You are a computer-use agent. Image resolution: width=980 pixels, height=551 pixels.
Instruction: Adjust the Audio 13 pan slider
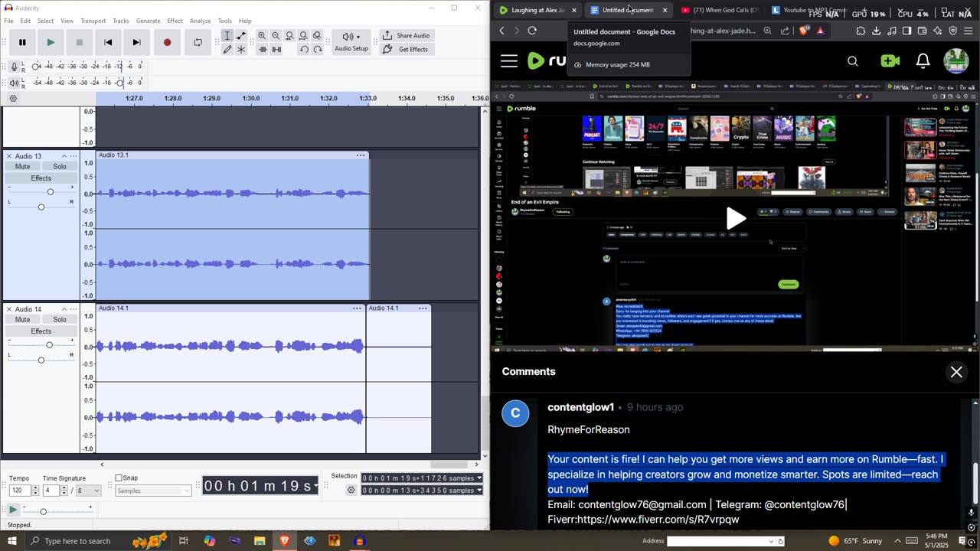pyautogui.click(x=41, y=207)
